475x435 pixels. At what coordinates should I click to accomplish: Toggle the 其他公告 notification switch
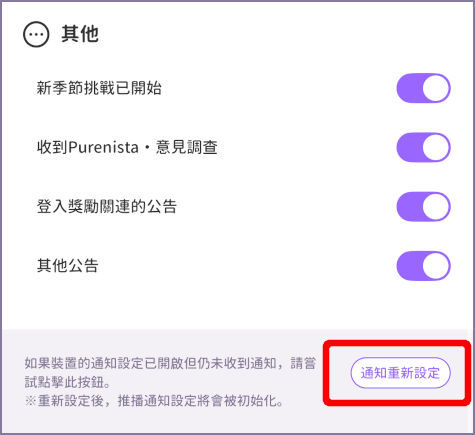pyautogui.click(x=423, y=266)
